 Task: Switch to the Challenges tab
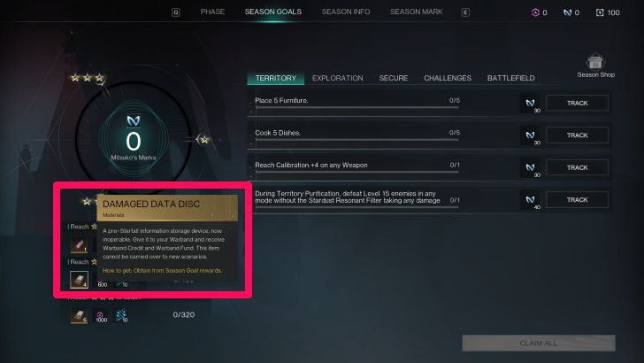coord(448,78)
